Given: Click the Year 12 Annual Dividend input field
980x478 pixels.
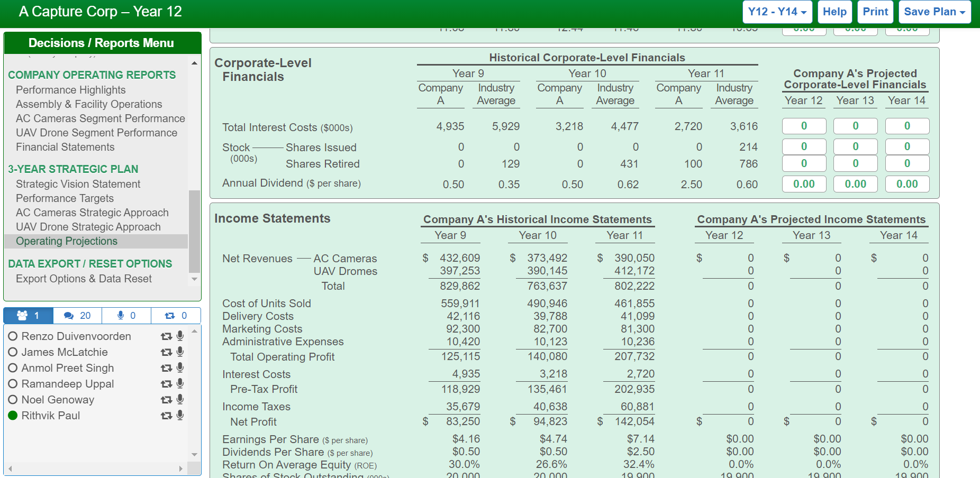Looking at the screenshot, I should (804, 184).
